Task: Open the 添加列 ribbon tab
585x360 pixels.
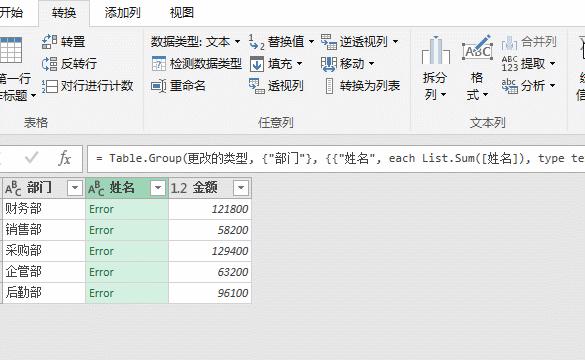Action: [x=122, y=13]
